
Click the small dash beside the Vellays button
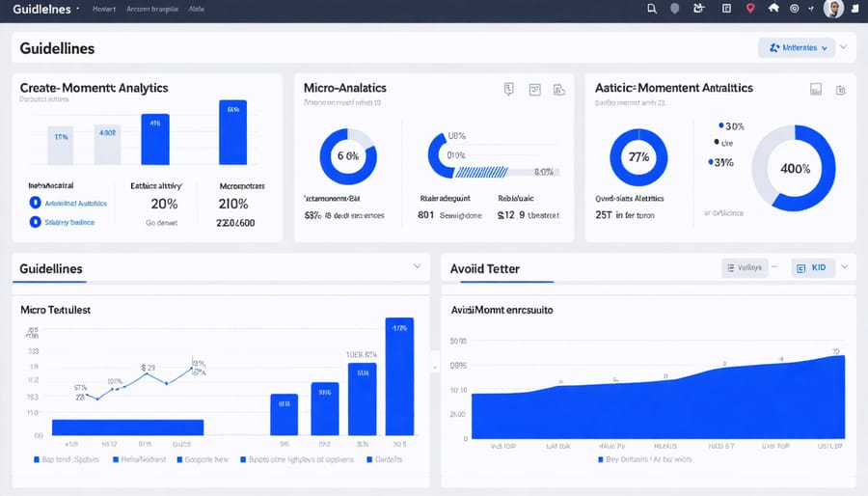tap(774, 267)
